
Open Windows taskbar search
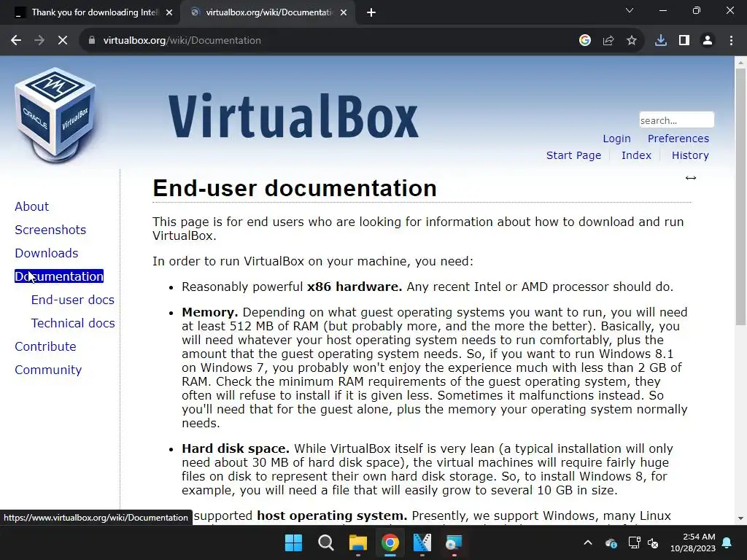(326, 542)
